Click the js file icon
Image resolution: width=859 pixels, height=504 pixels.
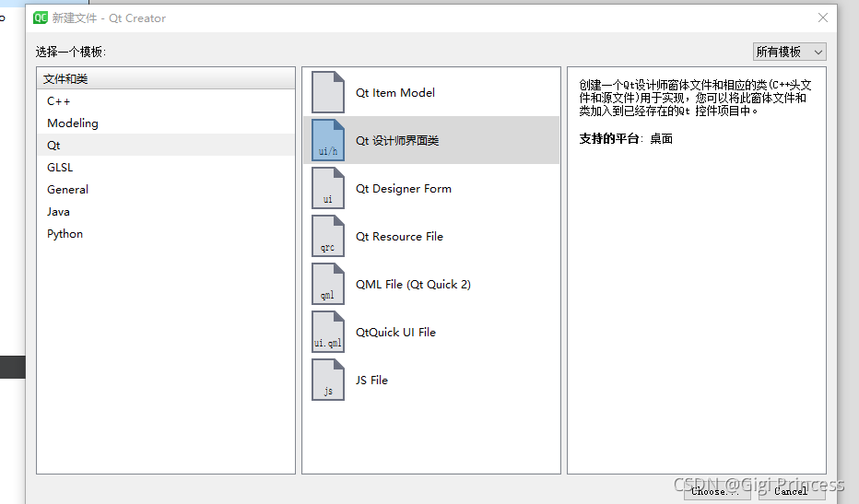coord(328,380)
